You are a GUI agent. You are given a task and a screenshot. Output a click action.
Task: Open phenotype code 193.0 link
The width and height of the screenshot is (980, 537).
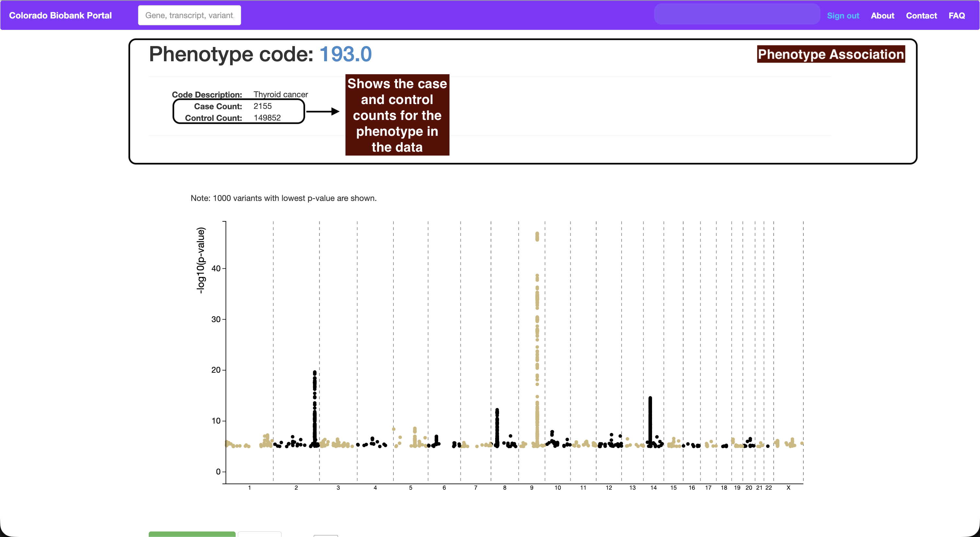(345, 54)
